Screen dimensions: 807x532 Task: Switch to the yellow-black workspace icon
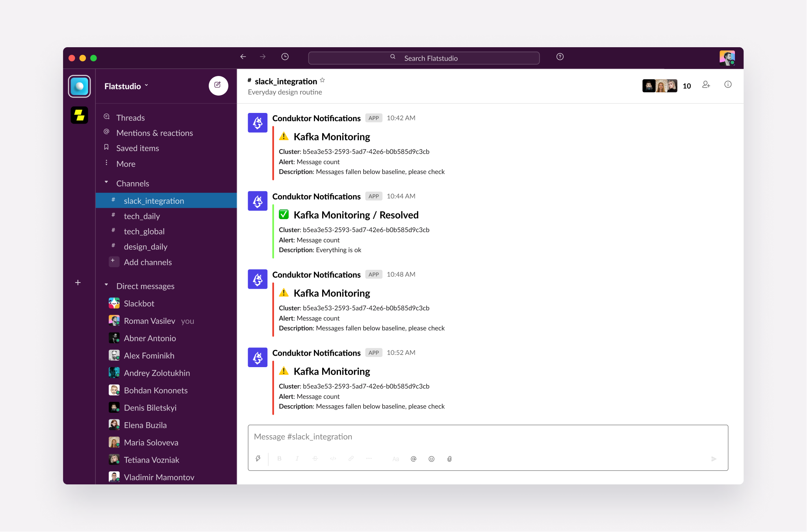click(79, 115)
